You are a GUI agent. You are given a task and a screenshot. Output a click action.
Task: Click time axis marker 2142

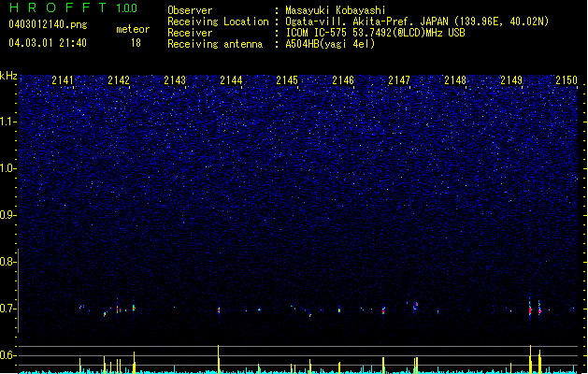pyautogui.click(x=119, y=80)
